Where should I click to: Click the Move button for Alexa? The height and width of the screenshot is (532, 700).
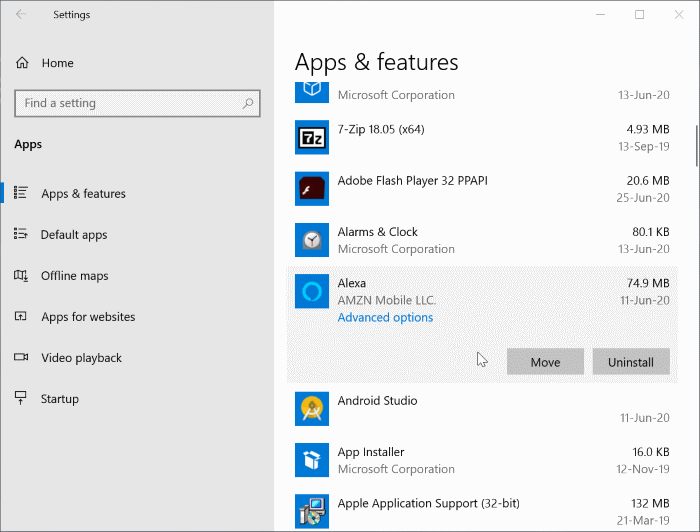coord(545,362)
